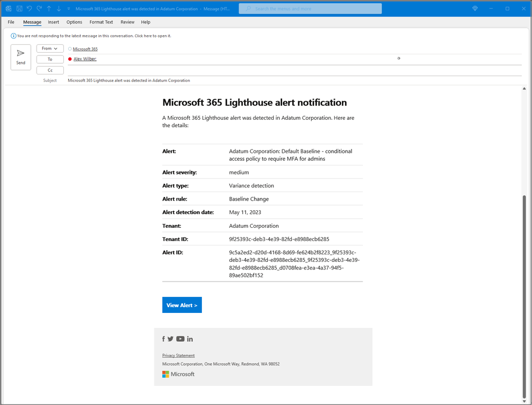Click the Subject field text

pos(129,80)
